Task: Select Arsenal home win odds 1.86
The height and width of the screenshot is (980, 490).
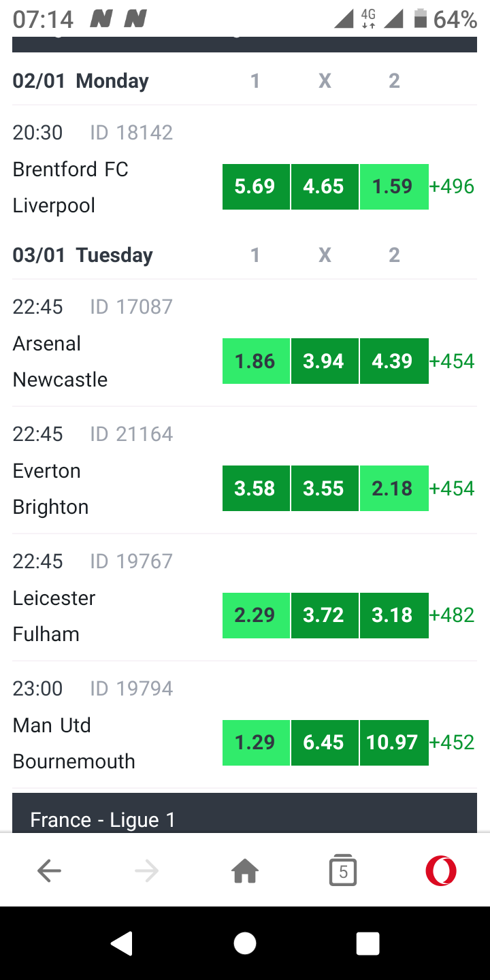Action: click(256, 361)
